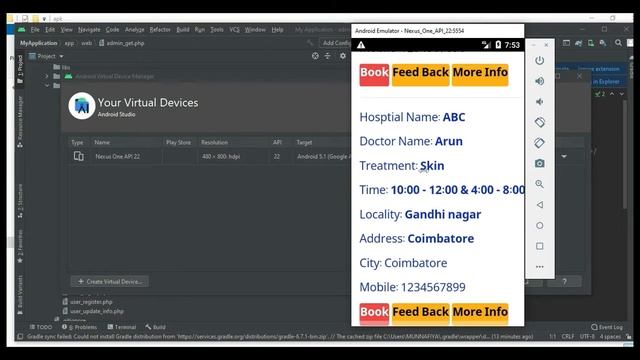Open the File menu
Screen dimensions: 640x360
tap(35, 30)
